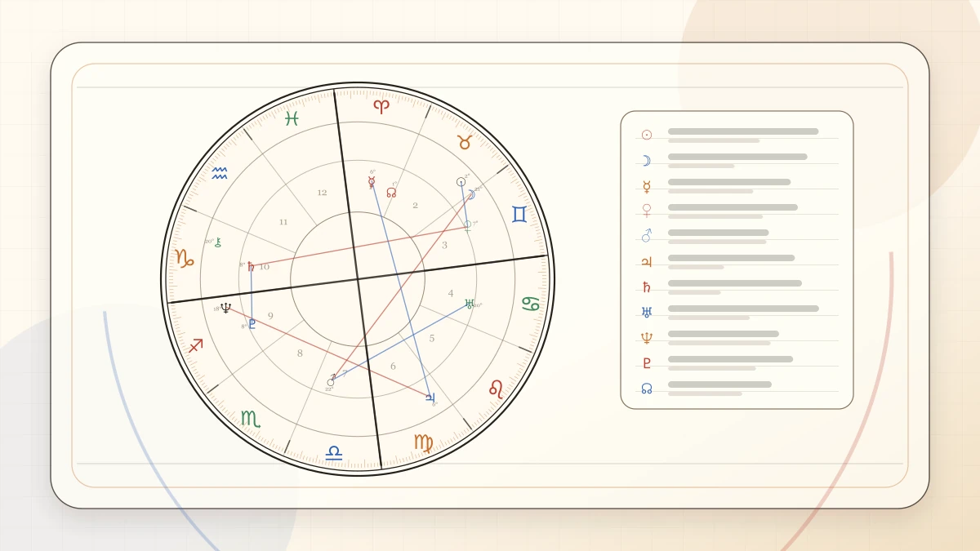980x551 pixels.
Task: Select the Pluto icon in the planet list
Action: pyautogui.click(x=647, y=363)
